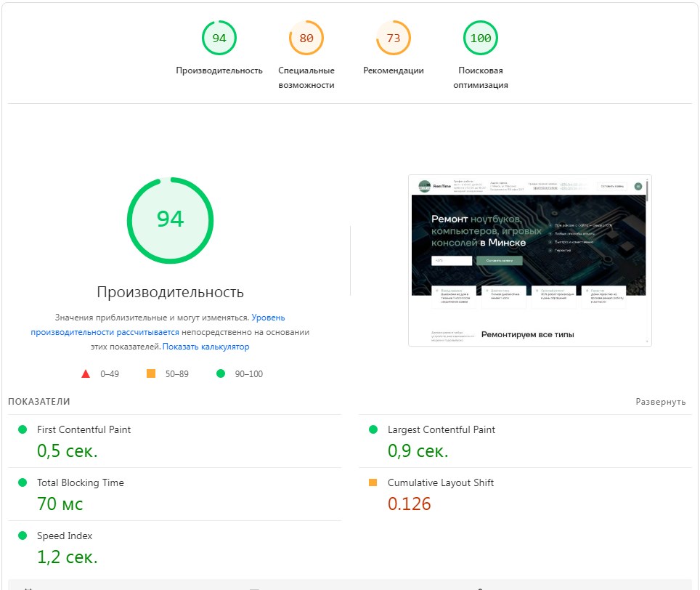Click the orange square 50–89 legend icon
The image size is (700, 590).
tap(151, 373)
